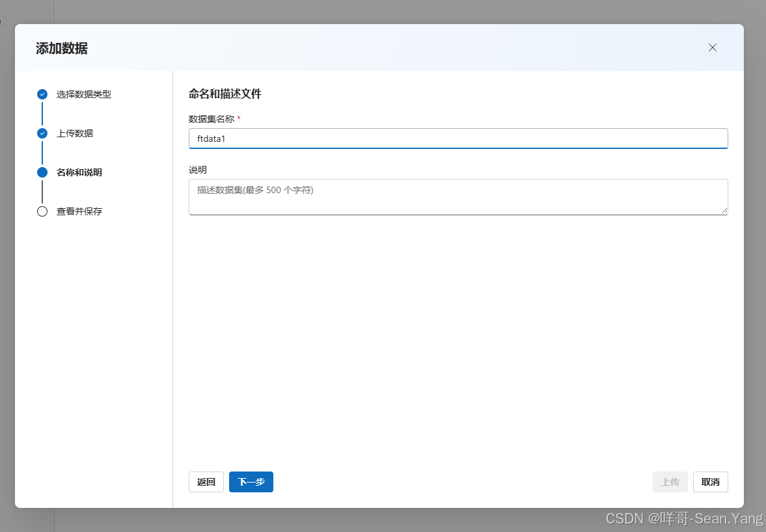The height and width of the screenshot is (532, 766).
Task: Go to the 上传数据 step label
Action: coord(75,133)
